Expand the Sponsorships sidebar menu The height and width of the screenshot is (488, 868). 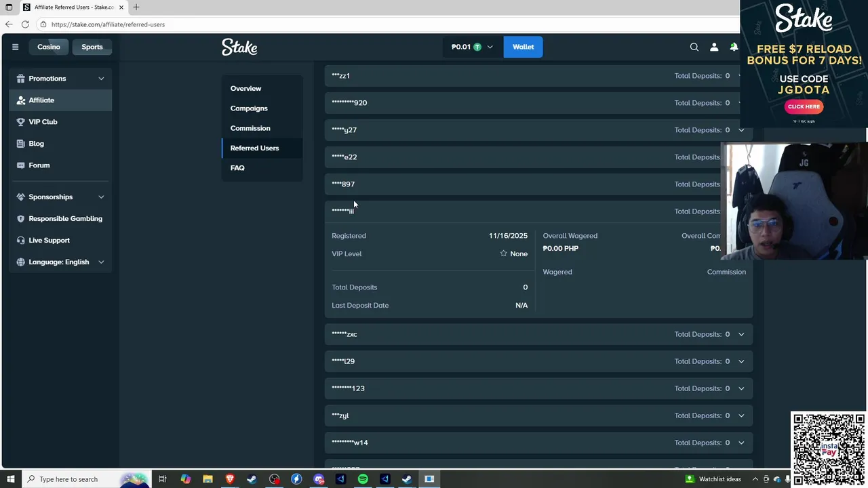point(101,197)
